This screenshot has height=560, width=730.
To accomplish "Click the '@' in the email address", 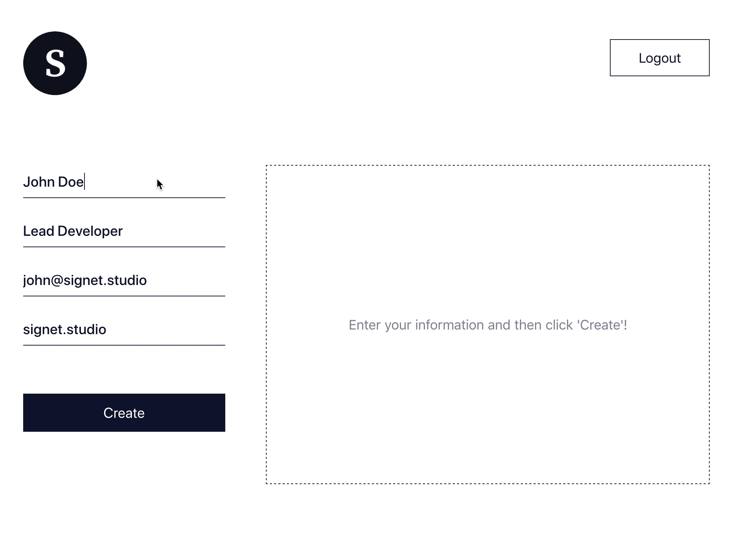I will coord(57,281).
